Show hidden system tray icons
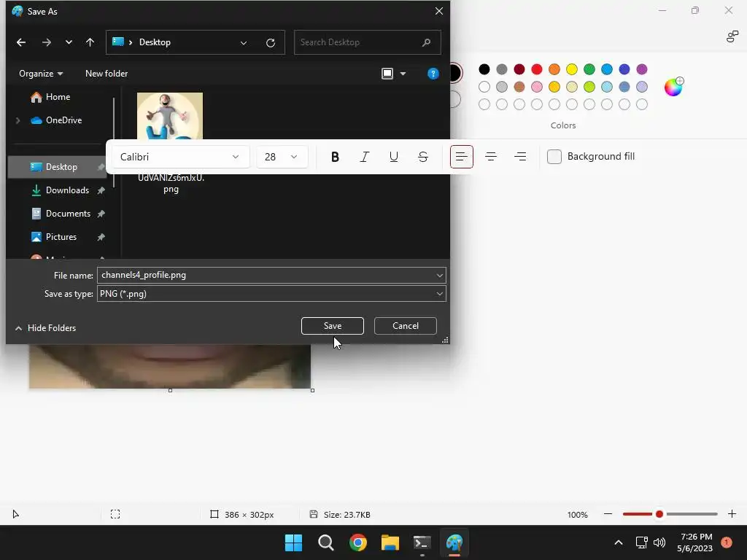747x560 pixels. pos(619,542)
